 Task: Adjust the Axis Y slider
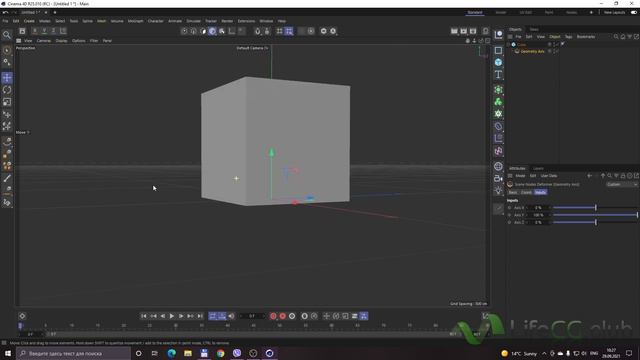pyautogui.click(x=595, y=215)
